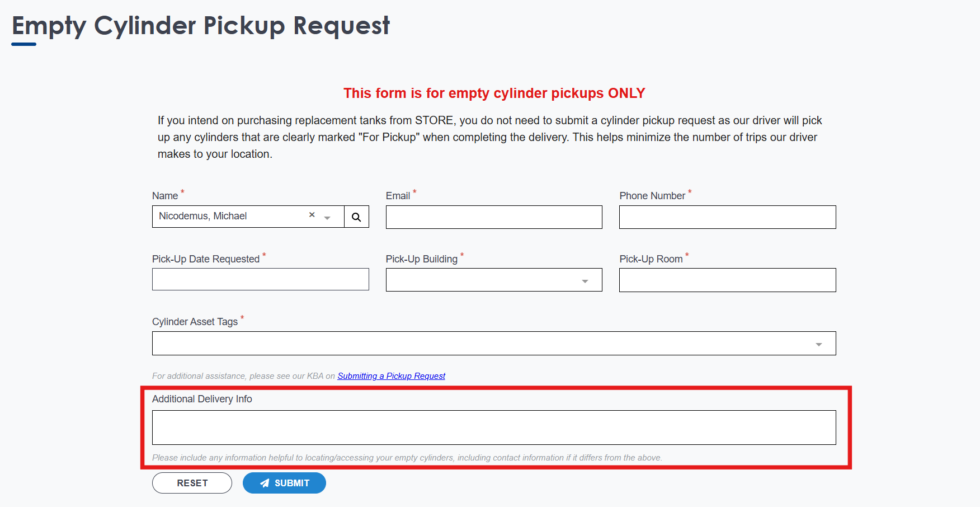
Task: Select the Pick-Up Room text box
Action: pyautogui.click(x=727, y=280)
